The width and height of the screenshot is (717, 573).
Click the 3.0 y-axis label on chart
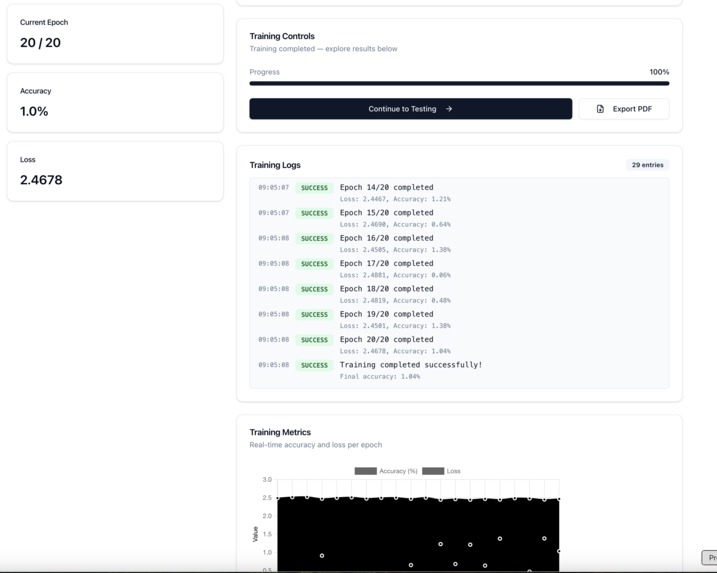click(x=267, y=479)
